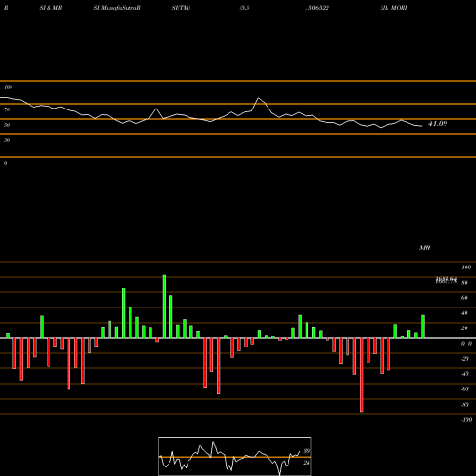476x476 pixels.
Task: Click the '(5,5' parameter text in the header
Action: (x=245, y=8)
